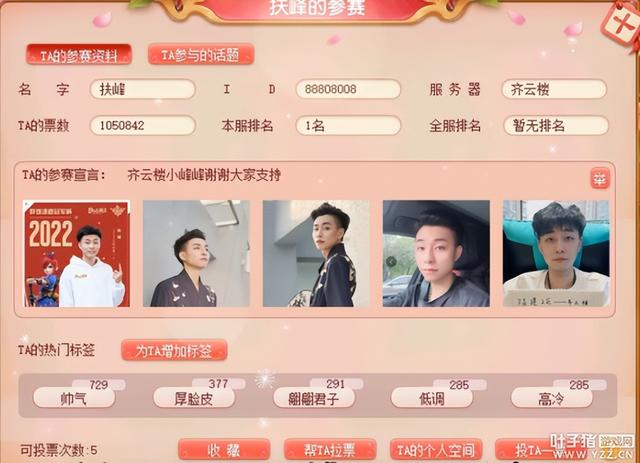Open the 2022 red poster photo
Screen dimensions: 640x463
tap(76, 254)
